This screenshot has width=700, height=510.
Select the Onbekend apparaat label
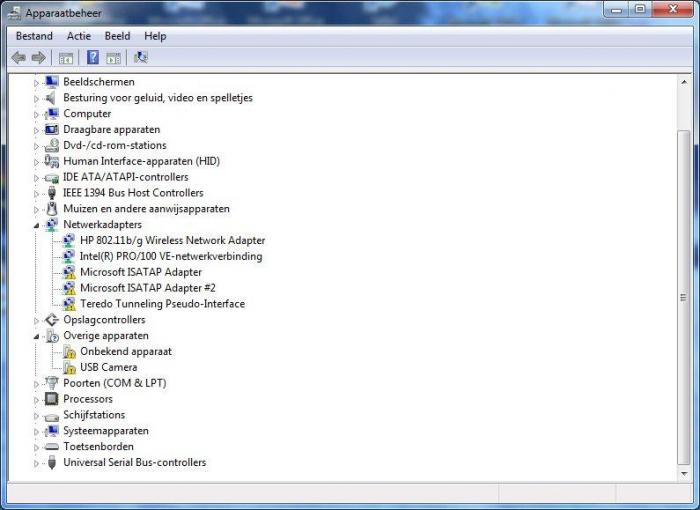tap(126, 351)
